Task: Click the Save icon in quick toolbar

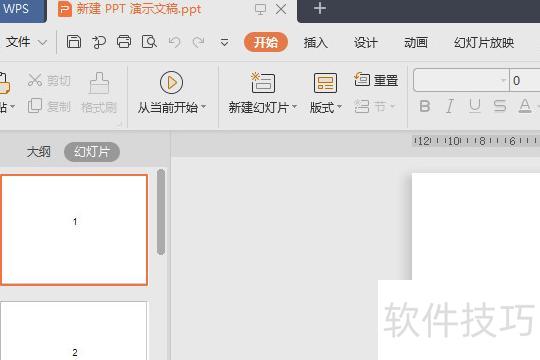Action: click(74, 42)
